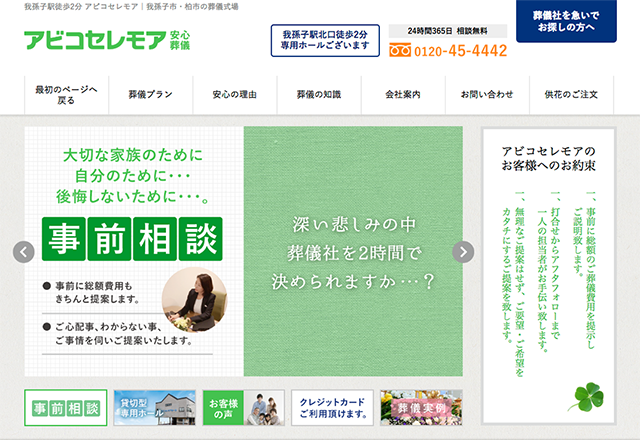Click the next slide arrow on the carousel

463,252
